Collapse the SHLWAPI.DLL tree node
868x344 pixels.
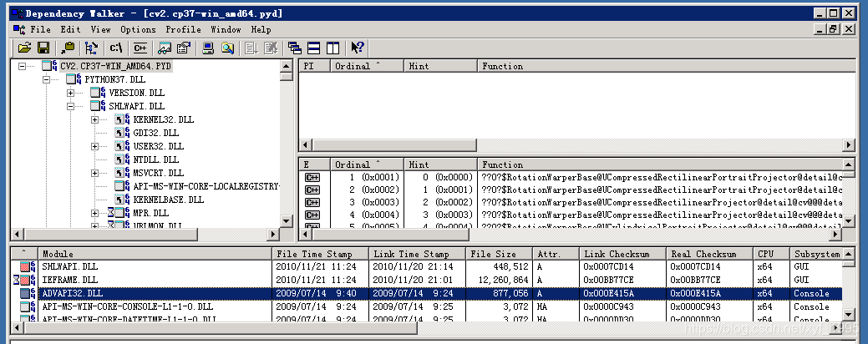[71, 106]
